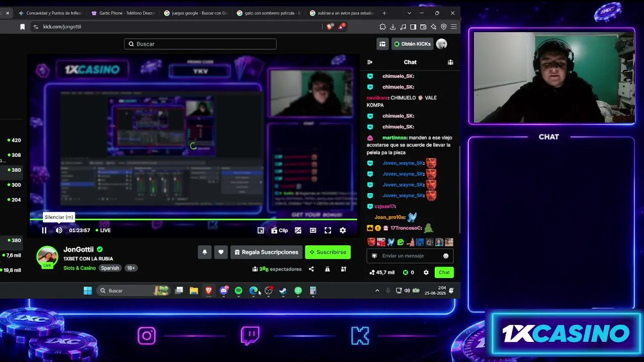This screenshot has height=362, width=644.
Task: Open the browser main menu
Action: 454,27
